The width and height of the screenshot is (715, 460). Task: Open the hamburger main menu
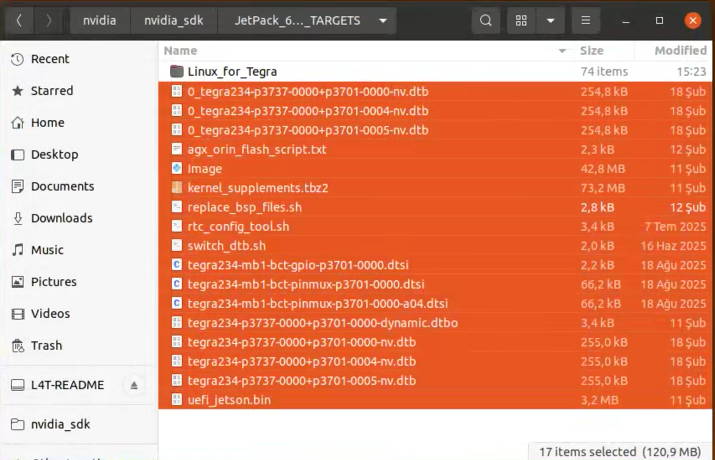pos(585,21)
